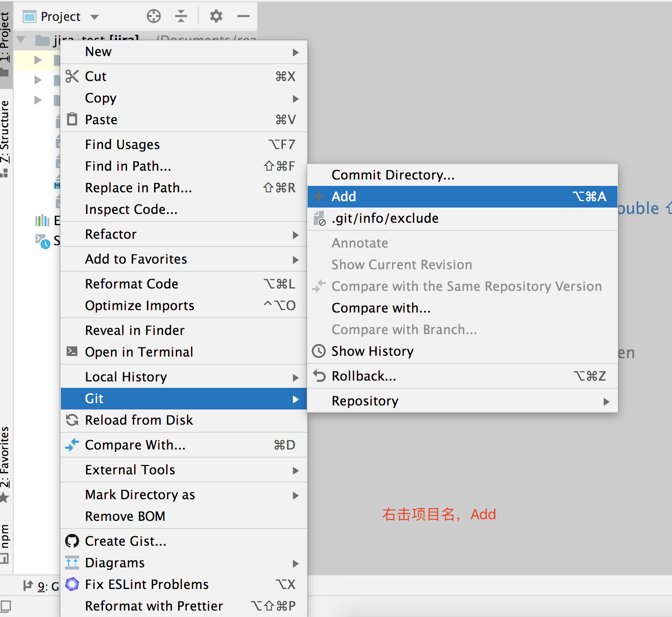Image resolution: width=672 pixels, height=617 pixels.
Task: Open the Project view dropdown arrow
Action: (x=95, y=17)
